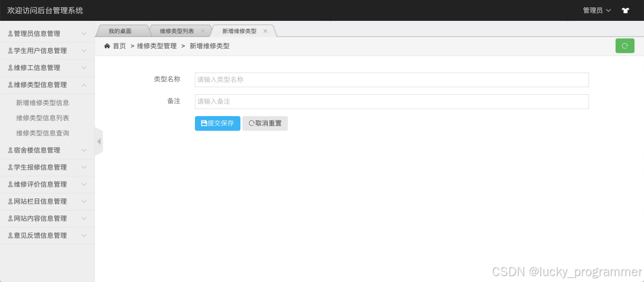644x282 pixels.
Task: Open 维修类型信息查询 submenu item
Action: pos(43,133)
